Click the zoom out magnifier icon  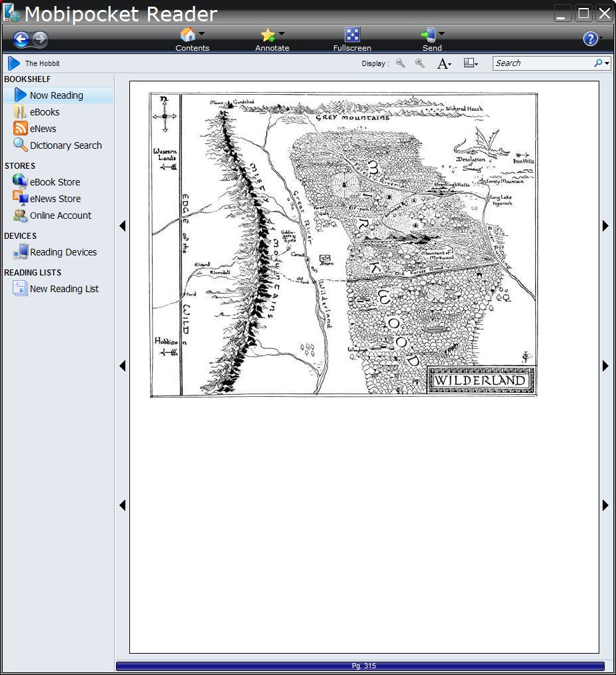coord(401,63)
